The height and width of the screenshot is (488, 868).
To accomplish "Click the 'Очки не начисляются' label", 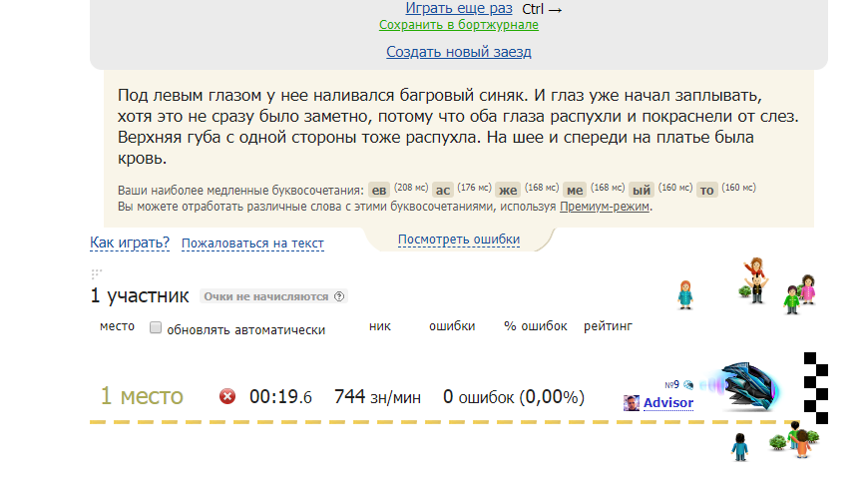I will tap(265, 296).
